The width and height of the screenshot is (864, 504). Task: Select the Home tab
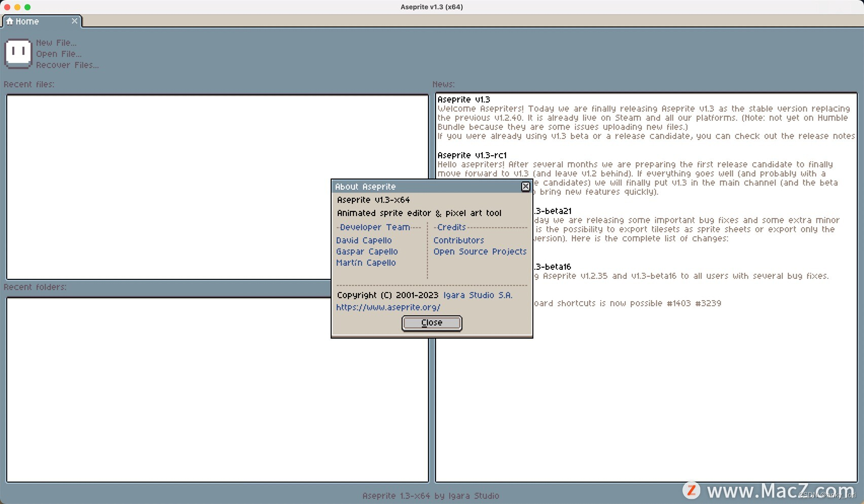[42, 21]
